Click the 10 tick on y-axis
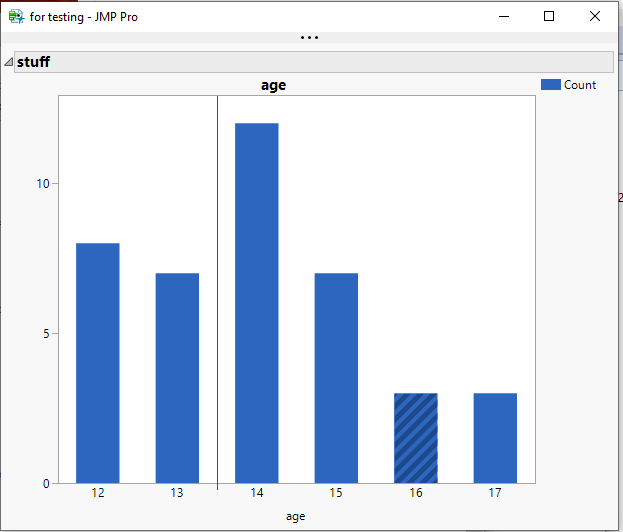 [x=43, y=184]
